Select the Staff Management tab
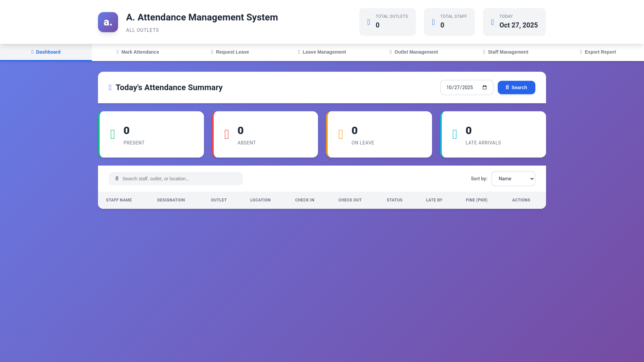The width and height of the screenshot is (644, 362). [506, 52]
